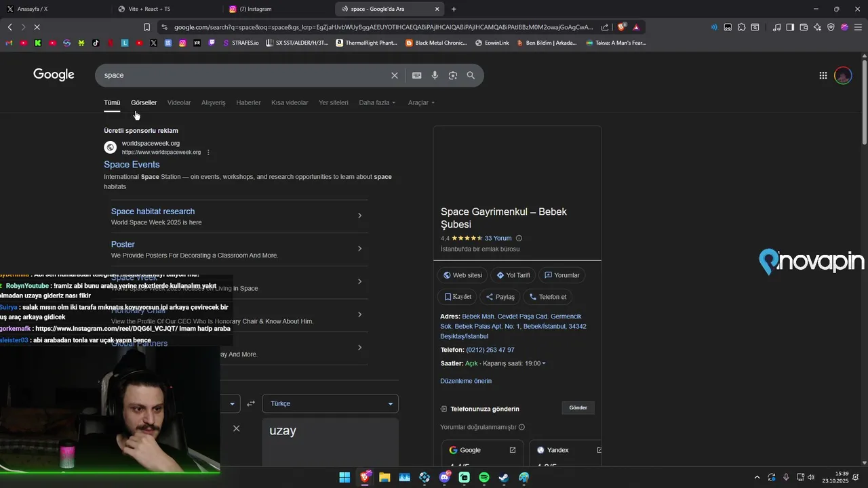Click Yol Tarifi directions button
This screenshot has height=488, width=868.
(x=513, y=275)
